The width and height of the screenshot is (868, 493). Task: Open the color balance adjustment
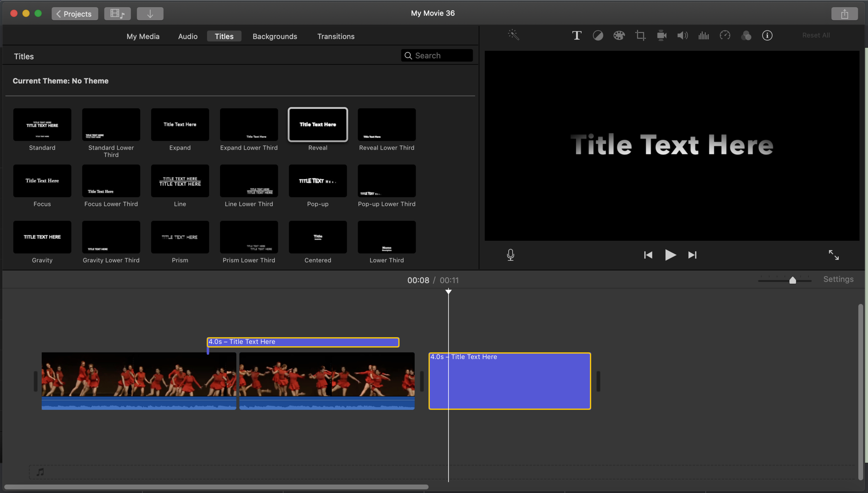598,35
